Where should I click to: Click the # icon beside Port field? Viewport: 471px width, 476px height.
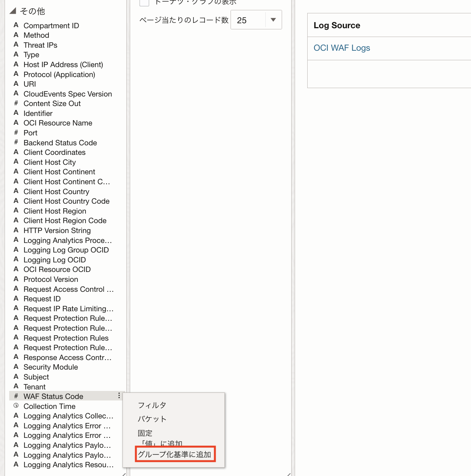click(16, 133)
